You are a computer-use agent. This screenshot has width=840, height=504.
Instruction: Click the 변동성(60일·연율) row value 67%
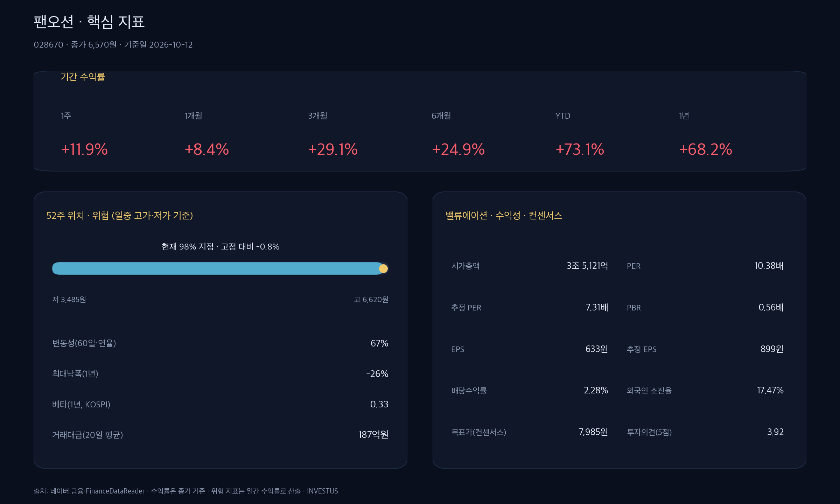(379, 343)
